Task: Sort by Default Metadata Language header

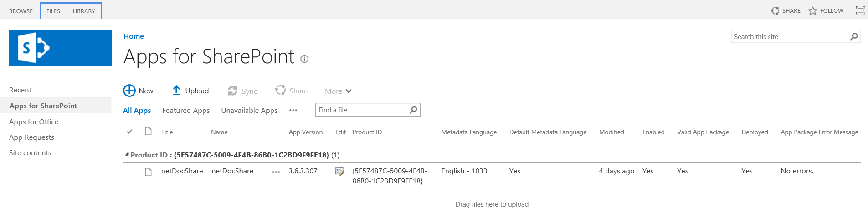Action: [548, 132]
